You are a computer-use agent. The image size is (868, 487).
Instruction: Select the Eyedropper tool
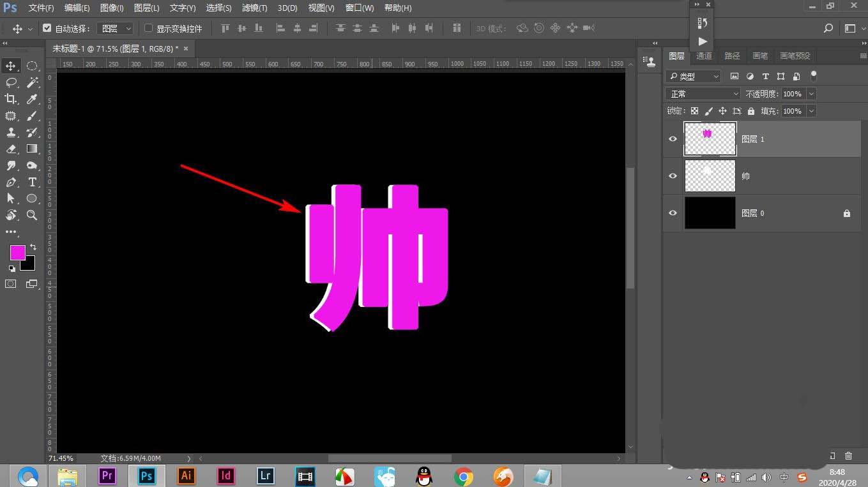click(32, 99)
